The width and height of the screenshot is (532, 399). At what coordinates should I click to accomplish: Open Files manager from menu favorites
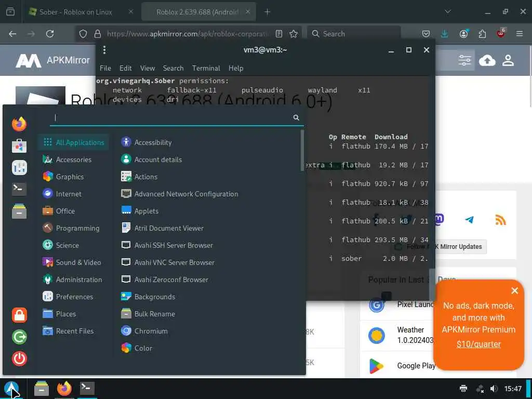point(19,211)
